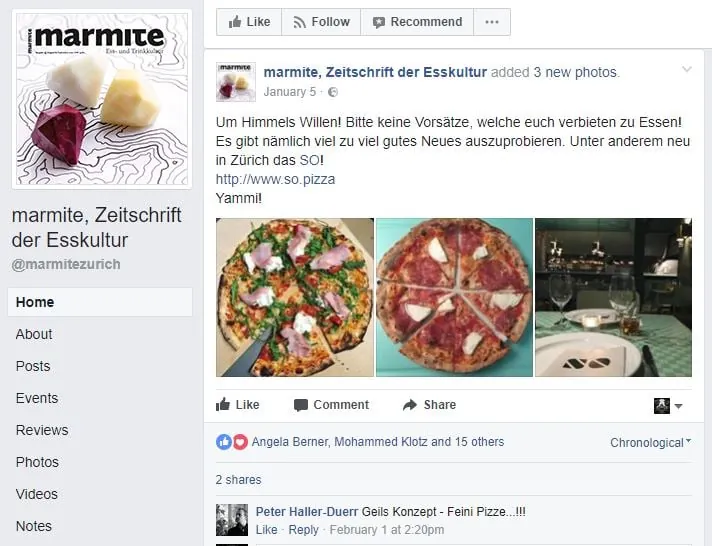Open the restaurant table photo
The image size is (712, 546).
pyautogui.click(x=613, y=297)
